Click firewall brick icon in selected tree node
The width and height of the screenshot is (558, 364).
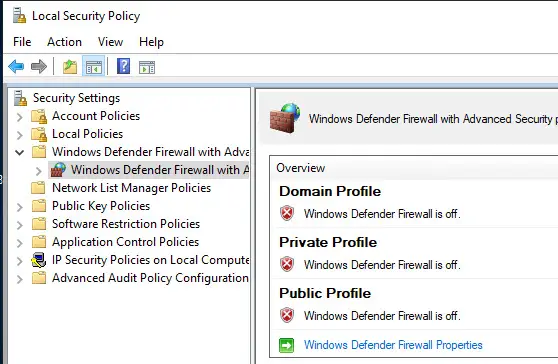coord(58,170)
